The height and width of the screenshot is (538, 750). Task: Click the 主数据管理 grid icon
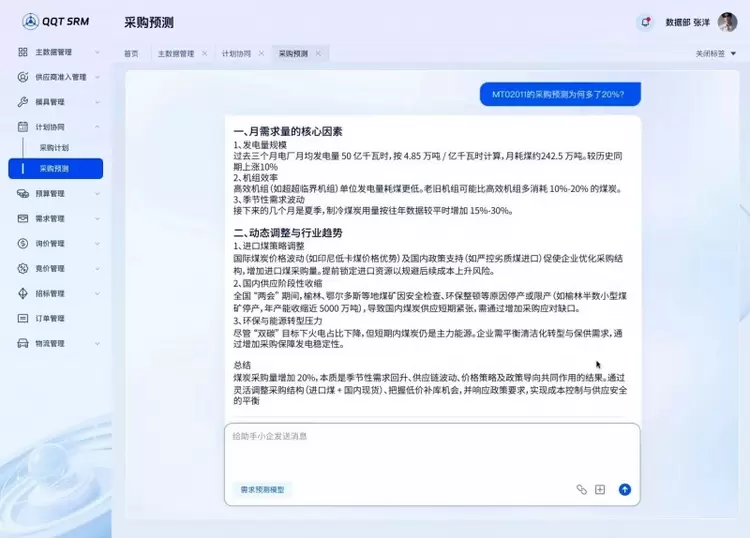(x=23, y=52)
